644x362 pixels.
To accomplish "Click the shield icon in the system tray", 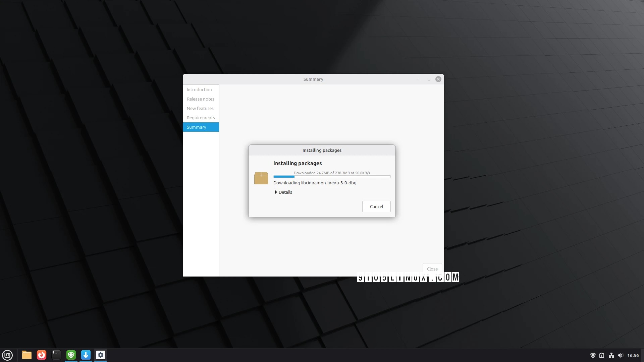I will point(593,355).
